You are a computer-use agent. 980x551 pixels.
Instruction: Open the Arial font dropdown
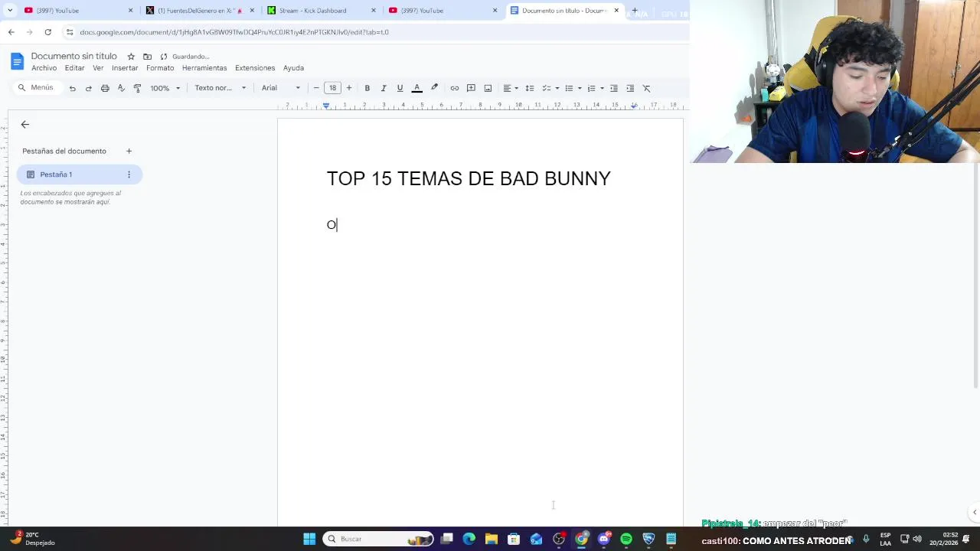[281, 88]
